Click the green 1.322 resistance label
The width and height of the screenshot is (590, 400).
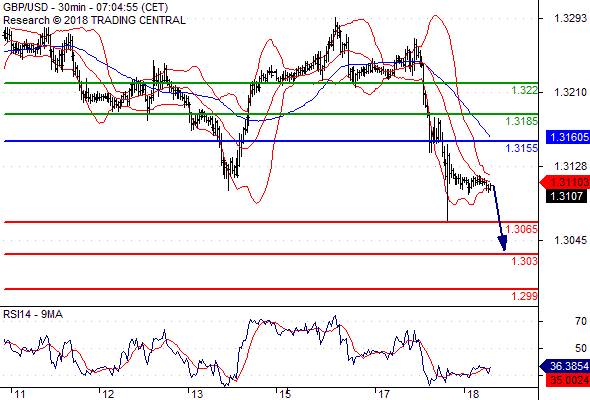point(525,90)
